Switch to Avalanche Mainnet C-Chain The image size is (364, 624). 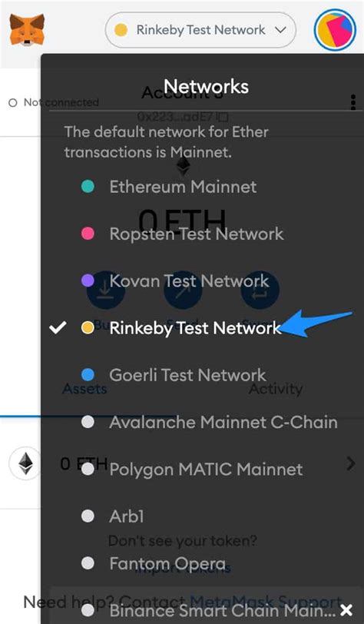click(x=223, y=422)
